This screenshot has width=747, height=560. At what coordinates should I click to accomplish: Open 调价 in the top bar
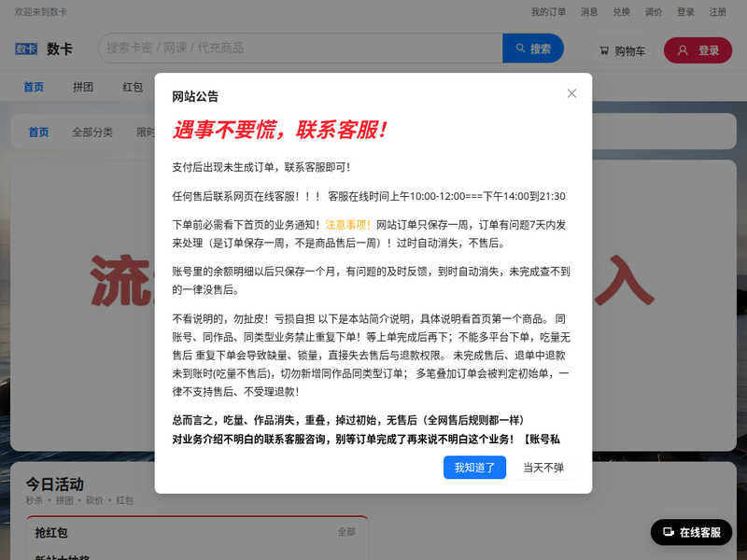654,12
